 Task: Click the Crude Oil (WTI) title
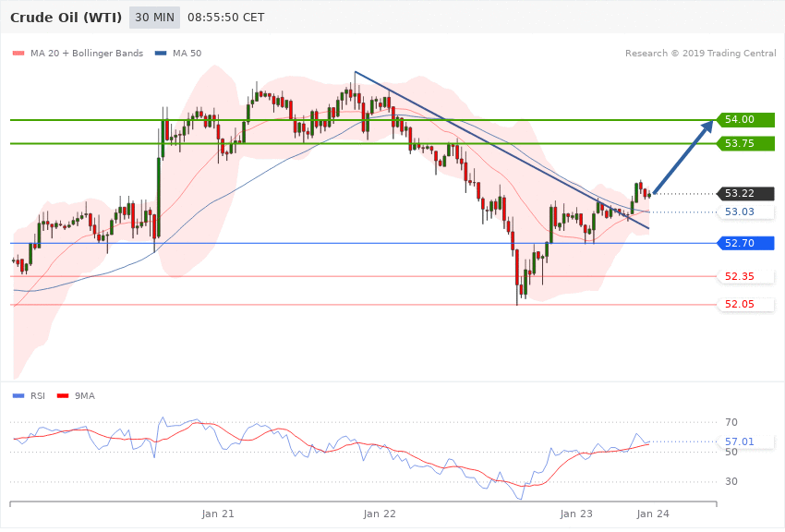coord(66,18)
